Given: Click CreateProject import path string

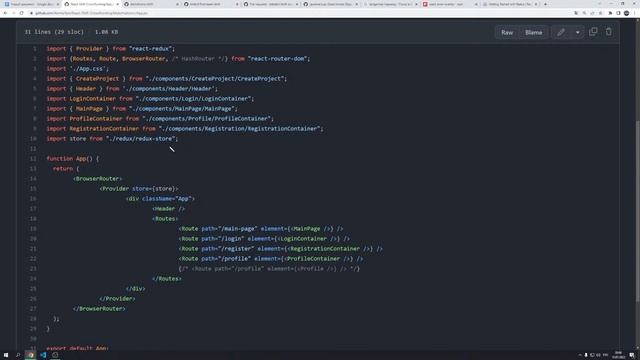Looking at the screenshot, I should point(215,79).
